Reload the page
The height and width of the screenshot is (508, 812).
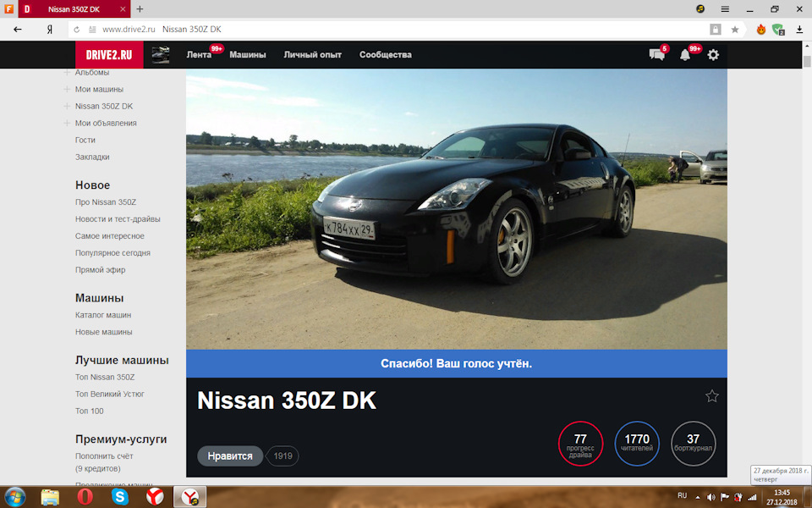77,30
